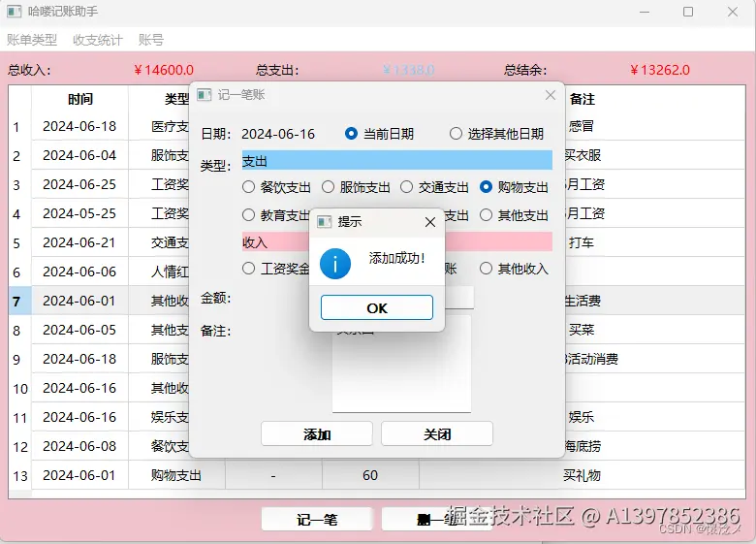Click date cell 2024-06-18 in row 1
Viewport: 756px width, 544px height.
[80, 126]
